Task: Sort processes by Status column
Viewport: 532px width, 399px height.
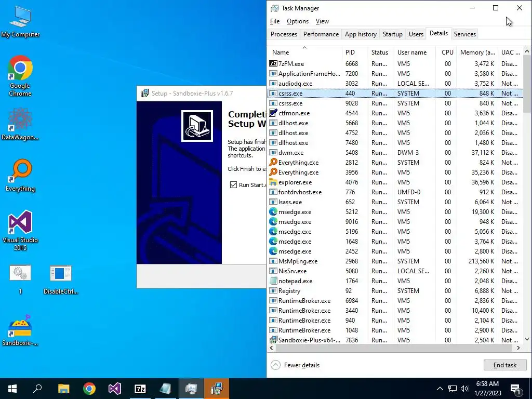Action: pyautogui.click(x=381, y=52)
